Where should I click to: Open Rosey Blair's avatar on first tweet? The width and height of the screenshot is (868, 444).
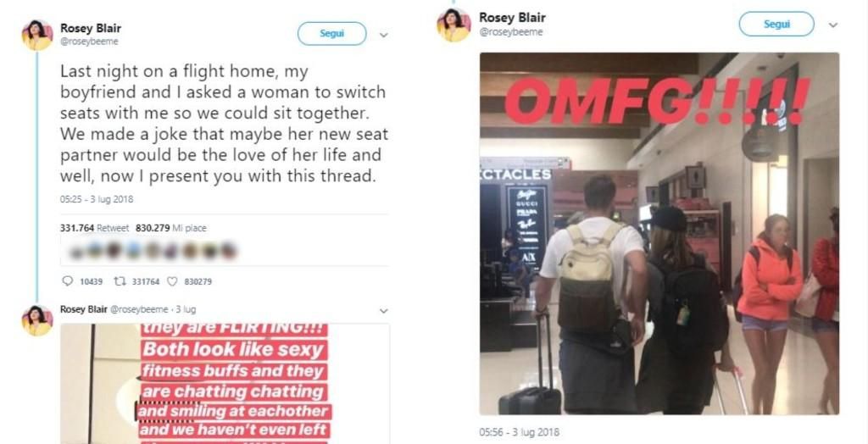tap(37, 35)
